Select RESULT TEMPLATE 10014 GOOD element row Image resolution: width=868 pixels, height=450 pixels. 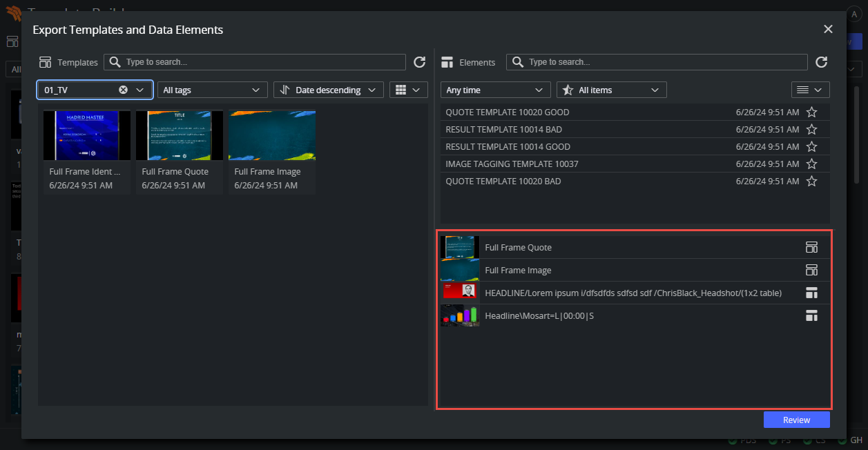click(587, 146)
